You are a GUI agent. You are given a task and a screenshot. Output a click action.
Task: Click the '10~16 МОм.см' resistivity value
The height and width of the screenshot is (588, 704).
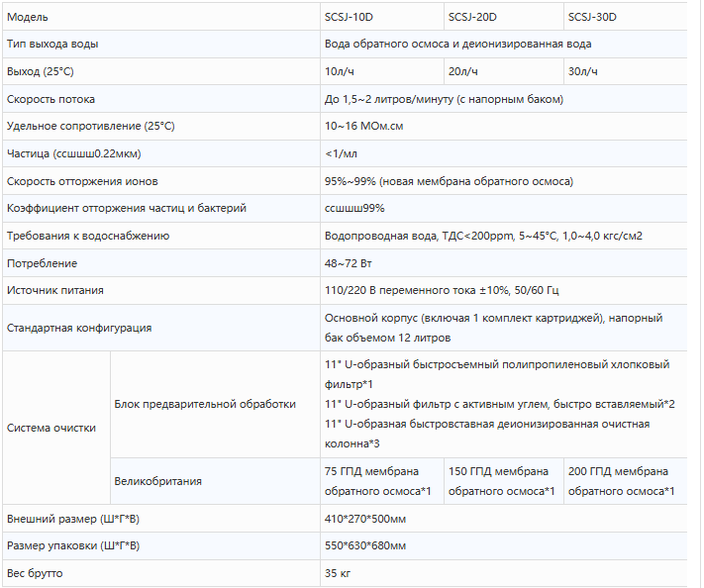click(363, 126)
